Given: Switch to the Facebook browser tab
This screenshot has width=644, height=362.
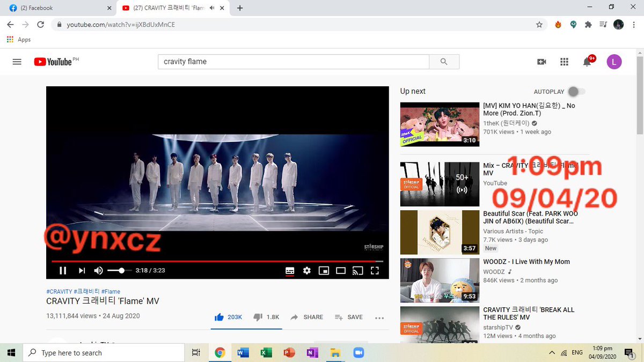Looking at the screenshot, I should coord(58,8).
